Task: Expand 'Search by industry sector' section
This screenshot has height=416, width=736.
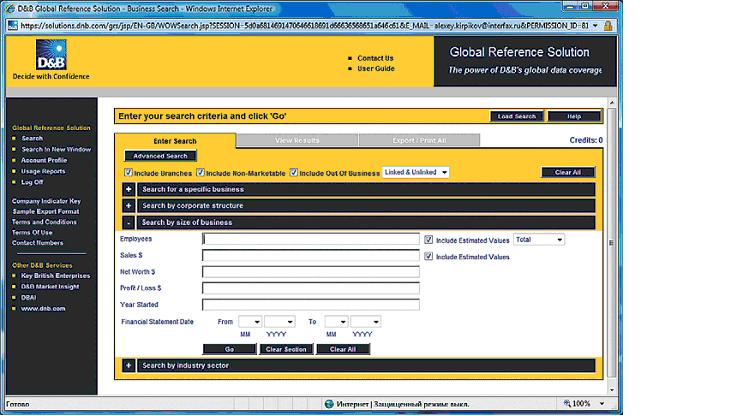Action: point(129,365)
